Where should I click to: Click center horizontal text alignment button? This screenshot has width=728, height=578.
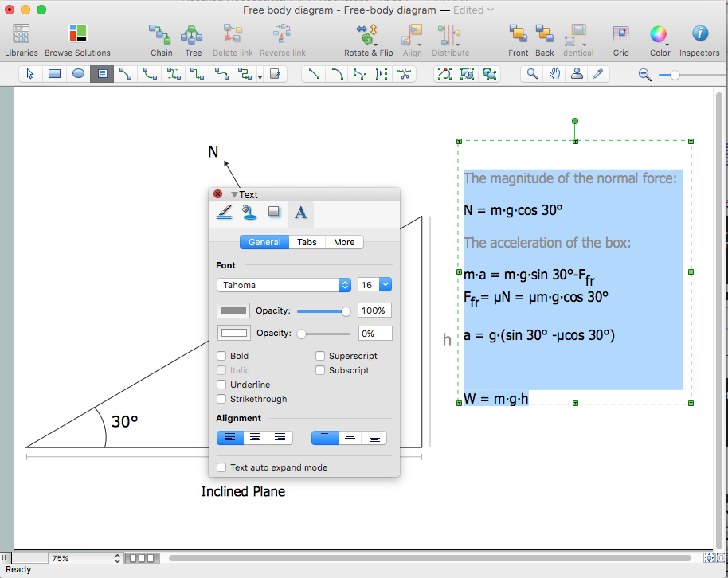coord(255,437)
